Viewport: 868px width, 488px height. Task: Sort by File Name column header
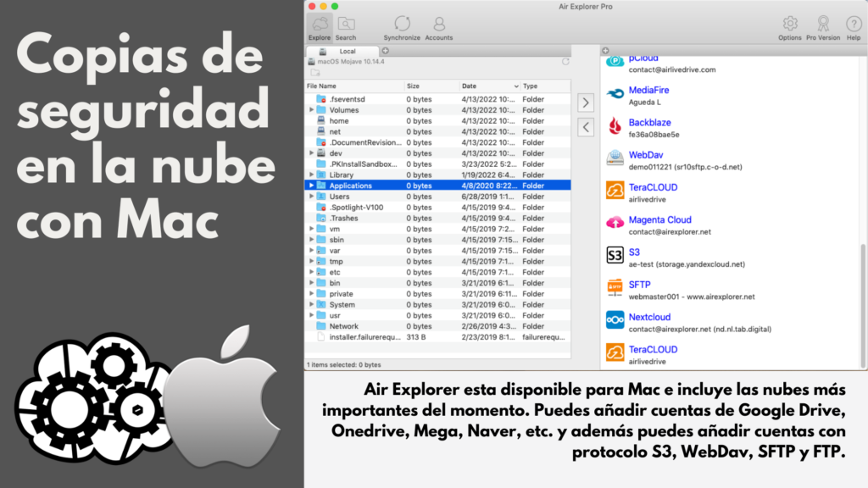354,86
